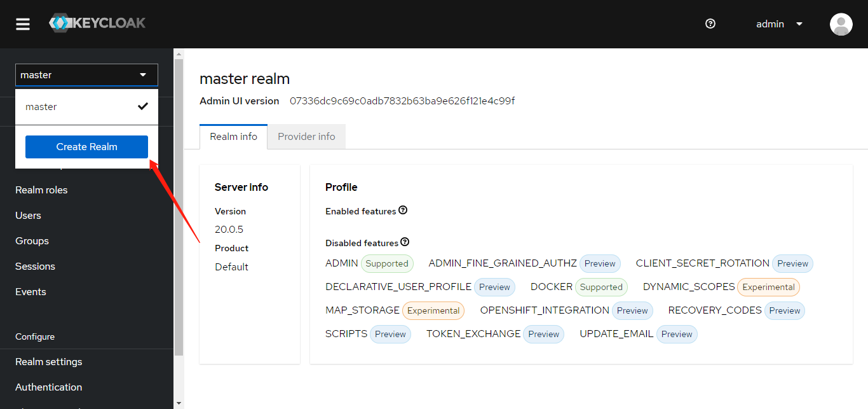The image size is (868, 409).
Task: Open Realm settings
Action: coord(49,362)
